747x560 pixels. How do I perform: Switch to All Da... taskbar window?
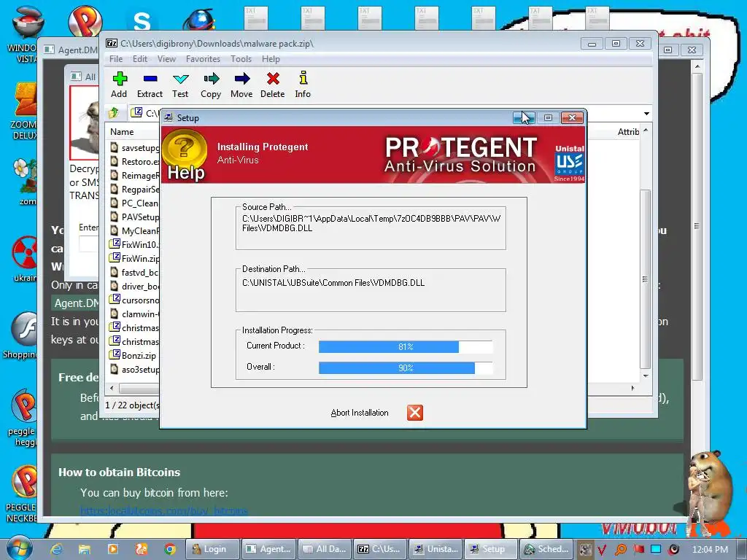(x=325, y=549)
